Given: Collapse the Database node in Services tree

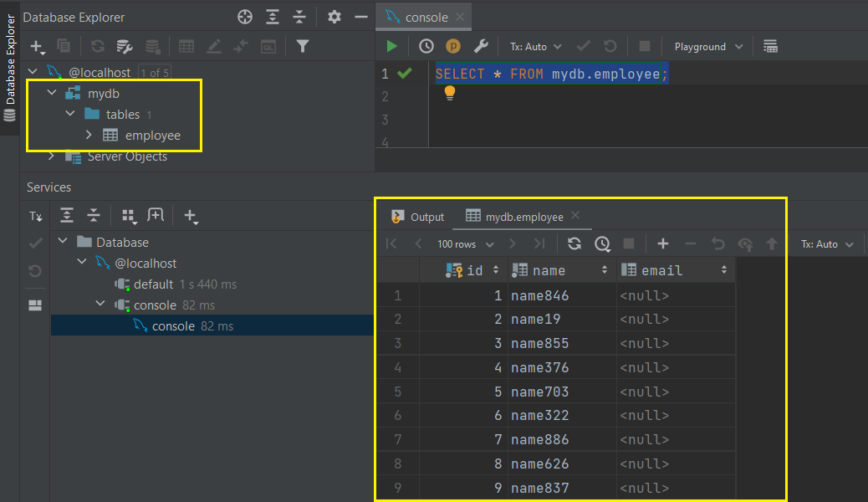Looking at the screenshot, I should [x=63, y=241].
